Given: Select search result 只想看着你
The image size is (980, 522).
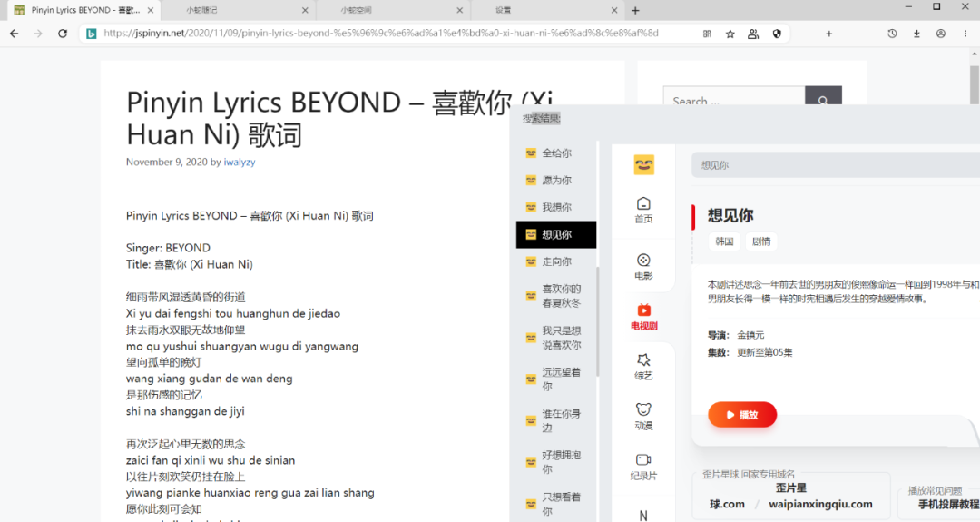Looking at the screenshot, I should click(556, 504).
